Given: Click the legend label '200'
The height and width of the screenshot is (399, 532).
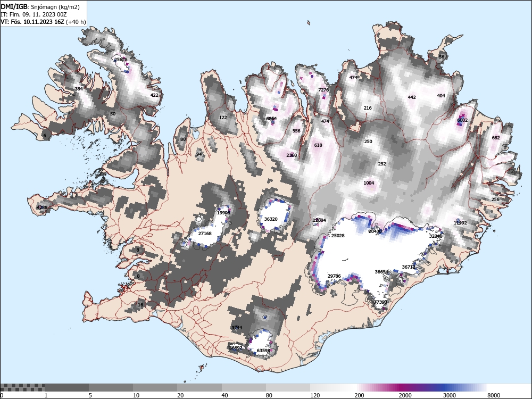Looking at the screenshot, I should point(360,395).
